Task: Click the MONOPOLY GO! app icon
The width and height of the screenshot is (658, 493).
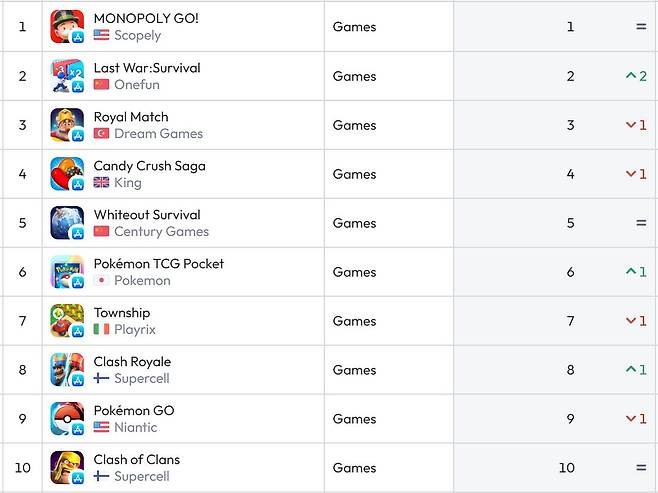Action: click(67, 27)
